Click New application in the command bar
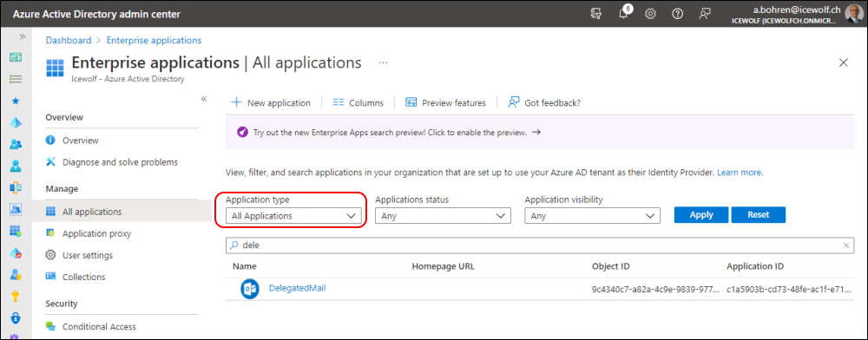This screenshot has width=868, height=340. [x=271, y=103]
